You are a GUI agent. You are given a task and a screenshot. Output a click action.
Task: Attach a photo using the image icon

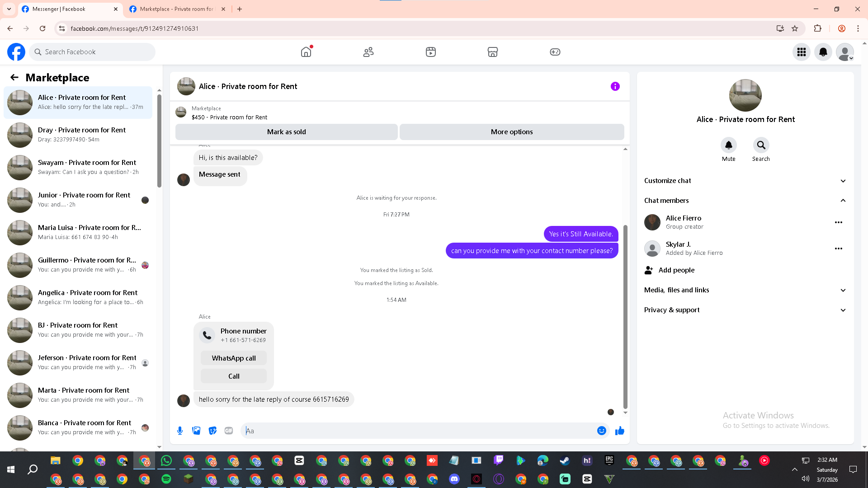[x=196, y=431]
